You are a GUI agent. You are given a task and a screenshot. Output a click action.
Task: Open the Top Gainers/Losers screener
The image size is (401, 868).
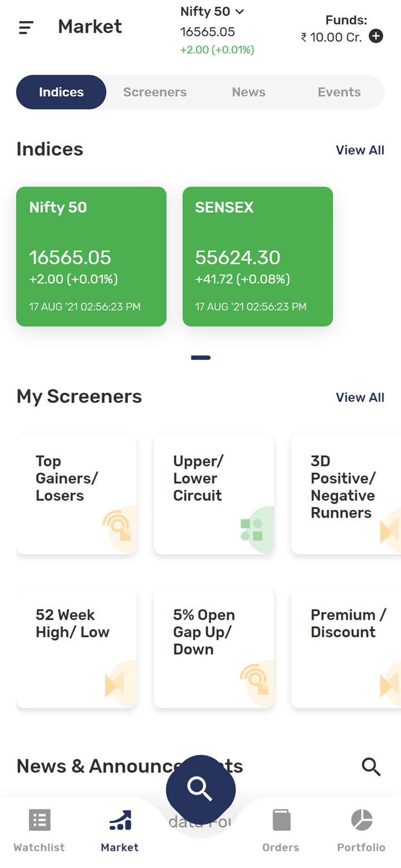[x=76, y=494]
